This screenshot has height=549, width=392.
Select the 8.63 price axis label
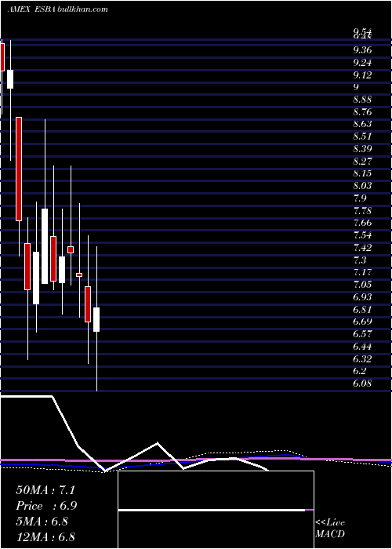[362, 124]
